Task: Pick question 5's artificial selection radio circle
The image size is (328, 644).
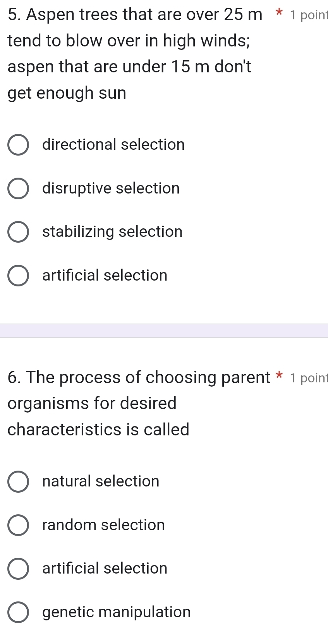Action: (x=18, y=276)
